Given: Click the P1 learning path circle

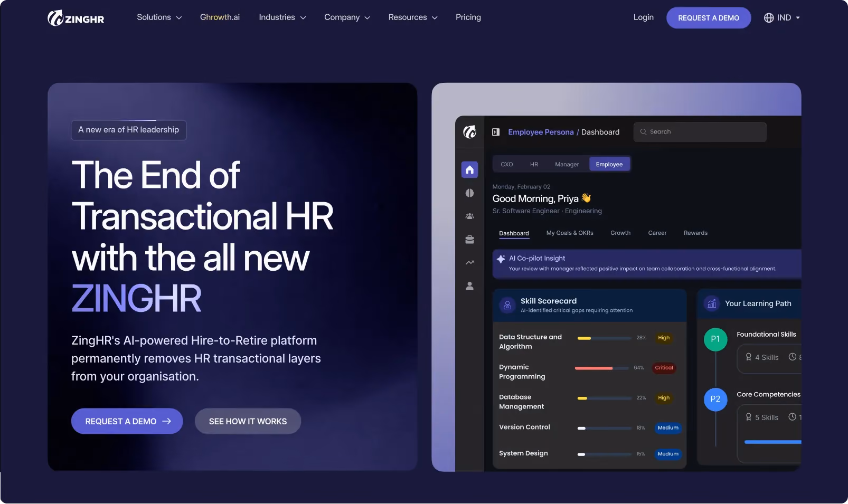Looking at the screenshot, I should [x=715, y=339].
